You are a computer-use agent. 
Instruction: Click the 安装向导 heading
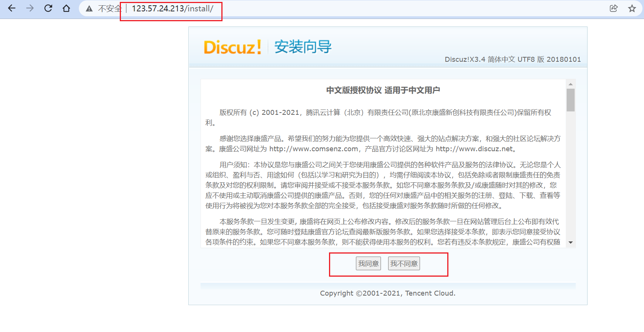click(303, 47)
